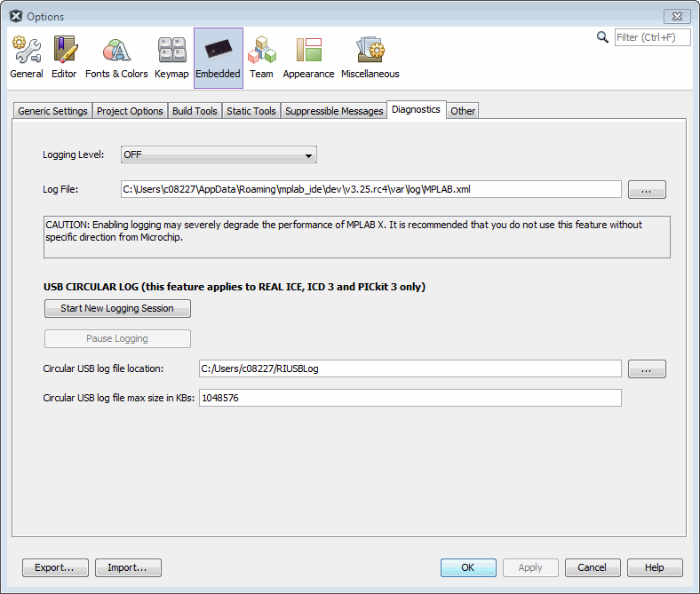This screenshot has width=700, height=594.
Task: Click Start New Logging Session button
Action: pyautogui.click(x=117, y=308)
